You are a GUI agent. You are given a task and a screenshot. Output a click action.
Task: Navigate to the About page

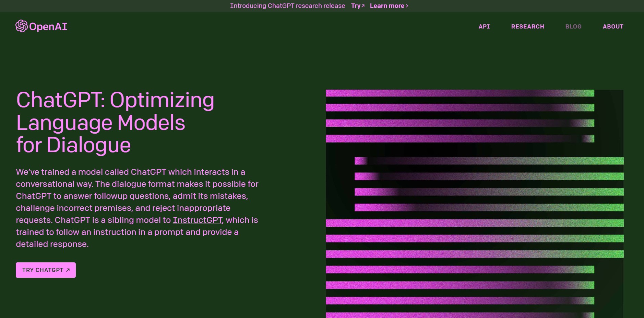[613, 26]
